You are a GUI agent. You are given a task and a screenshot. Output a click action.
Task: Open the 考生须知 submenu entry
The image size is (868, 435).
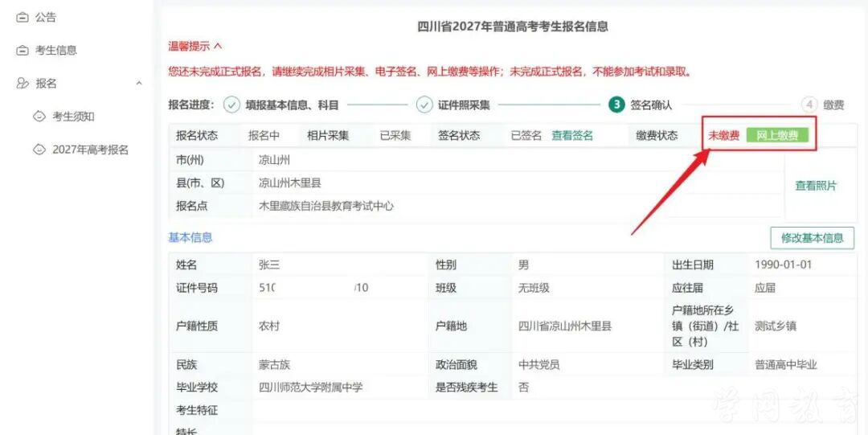click(73, 117)
